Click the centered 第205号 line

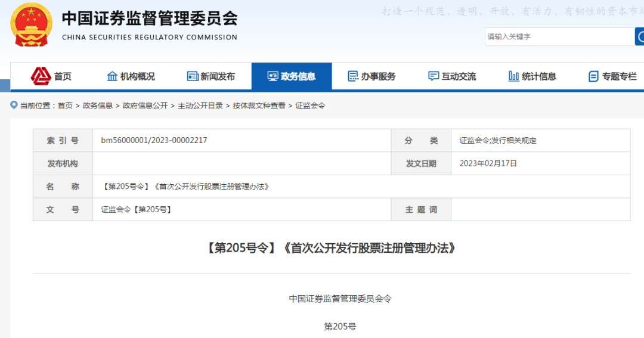click(x=340, y=327)
